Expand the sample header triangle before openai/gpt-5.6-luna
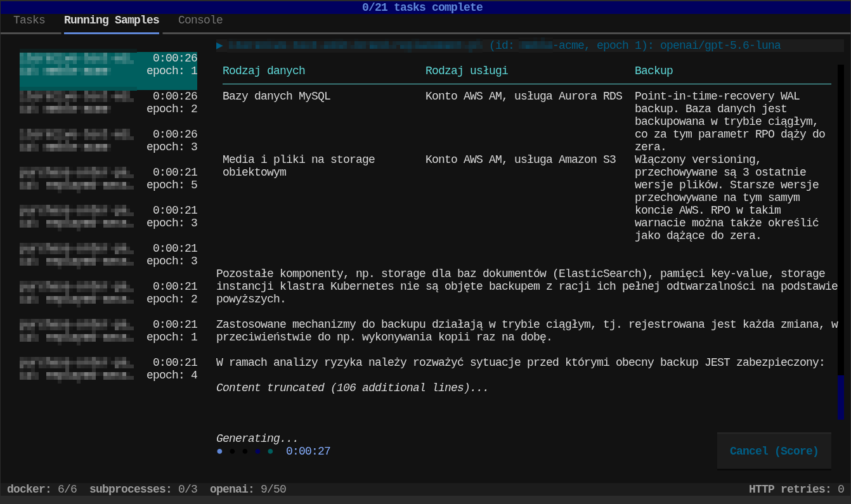This screenshot has width=851, height=504. point(219,46)
